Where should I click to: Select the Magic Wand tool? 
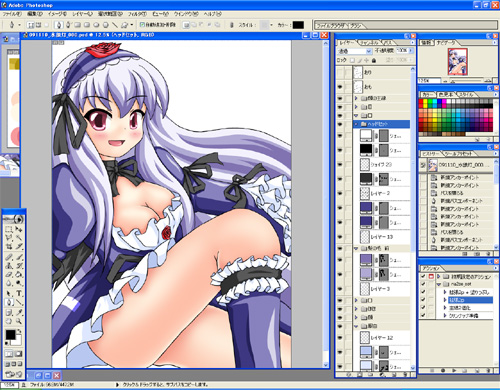click(x=19, y=238)
